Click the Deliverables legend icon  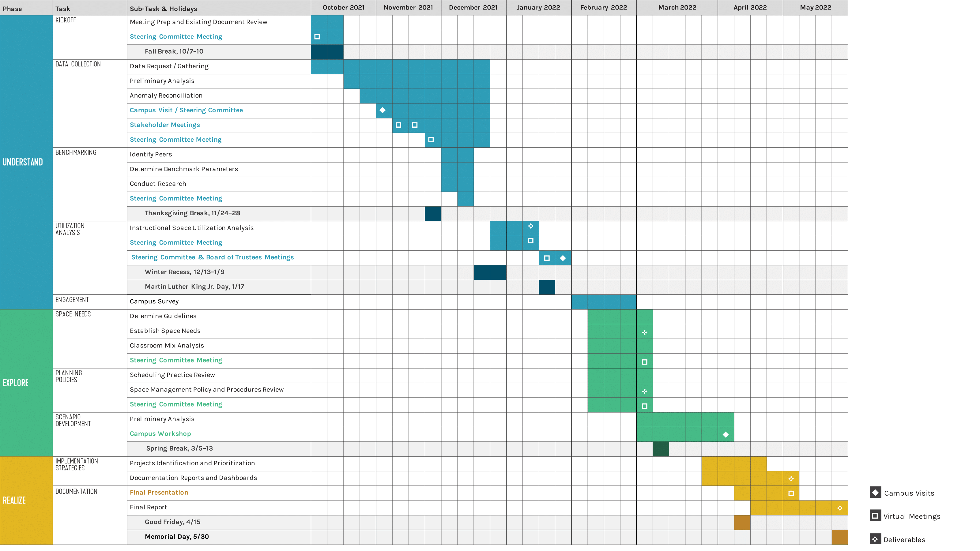click(x=876, y=539)
